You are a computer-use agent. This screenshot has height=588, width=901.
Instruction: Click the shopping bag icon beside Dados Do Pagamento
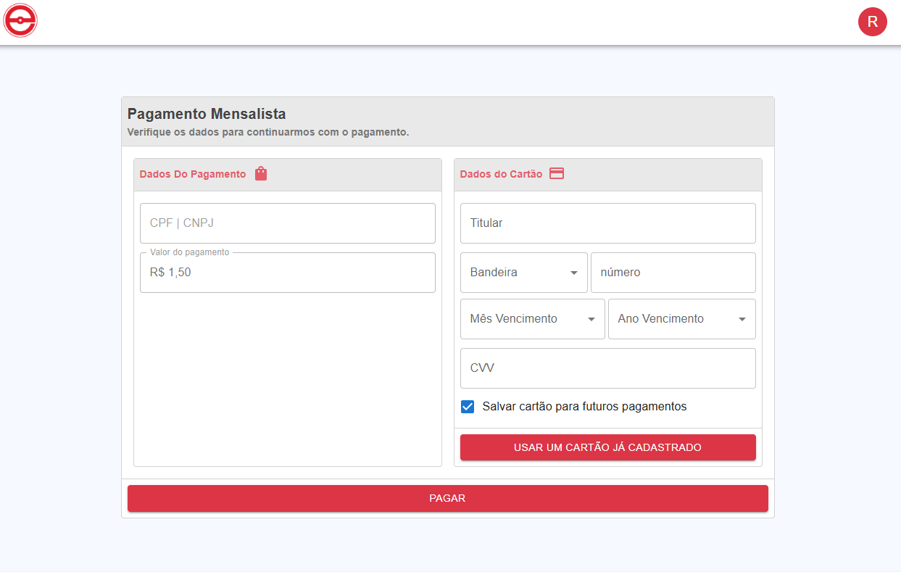(x=261, y=174)
